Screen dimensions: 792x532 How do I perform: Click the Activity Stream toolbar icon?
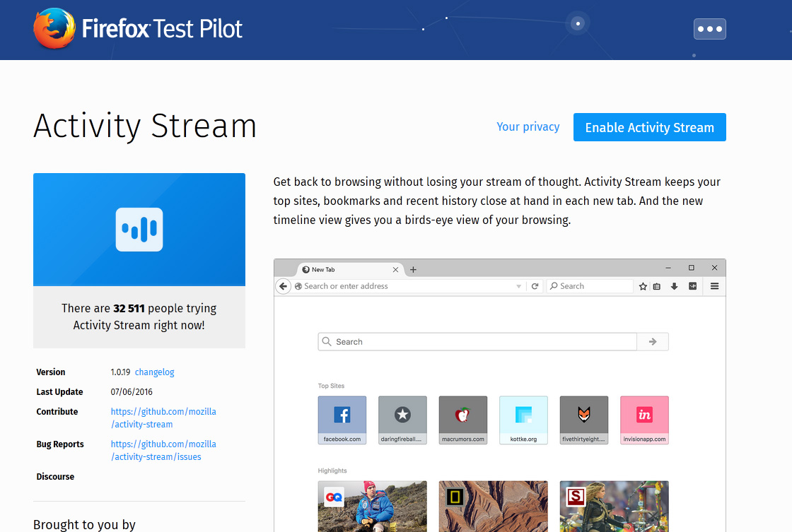pyautogui.click(x=692, y=286)
